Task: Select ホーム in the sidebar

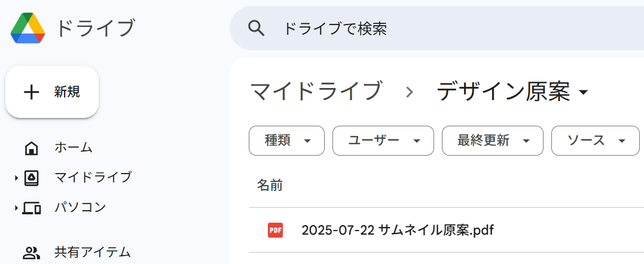Action: point(73,147)
